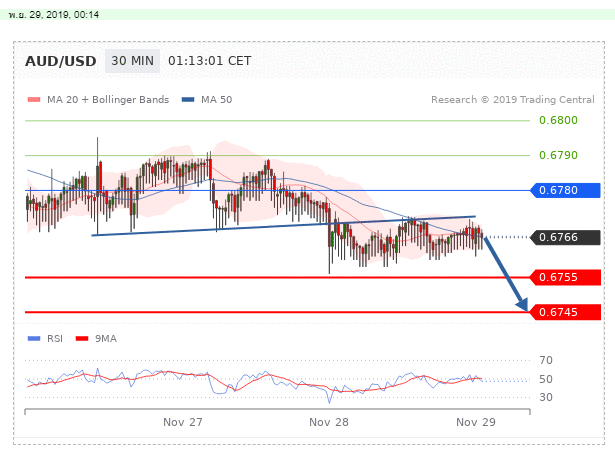The image size is (615, 453).
Task: Click the 9MA red legend swatch
Action: tap(82, 338)
